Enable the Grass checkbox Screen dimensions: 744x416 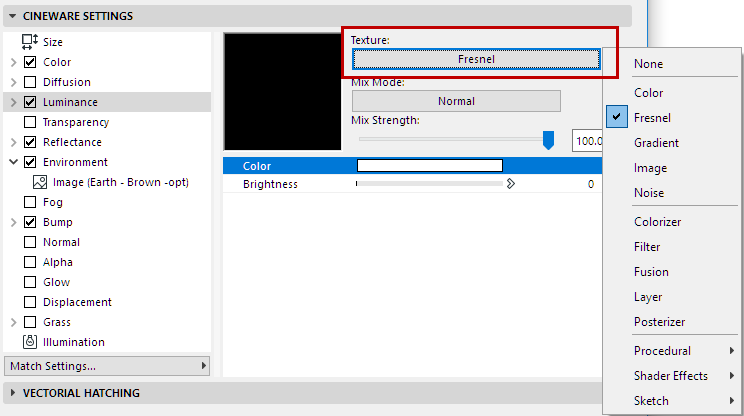click(x=30, y=322)
